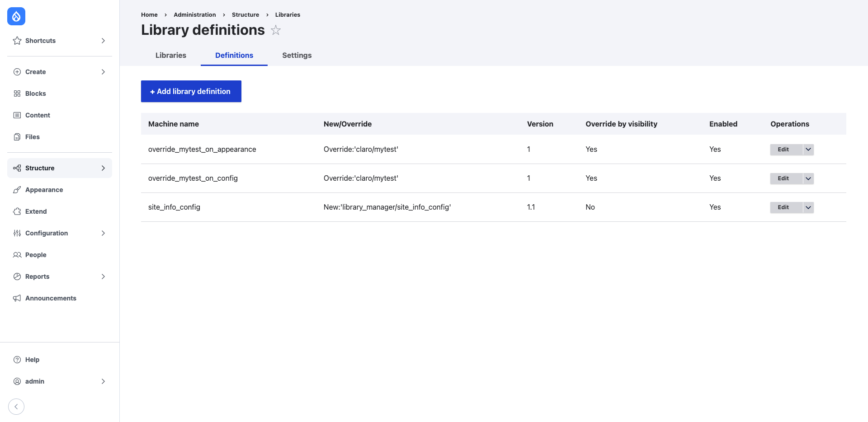868x422 pixels.
Task: Follow the Administration breadcrumb link
Action: pos(194,14)
